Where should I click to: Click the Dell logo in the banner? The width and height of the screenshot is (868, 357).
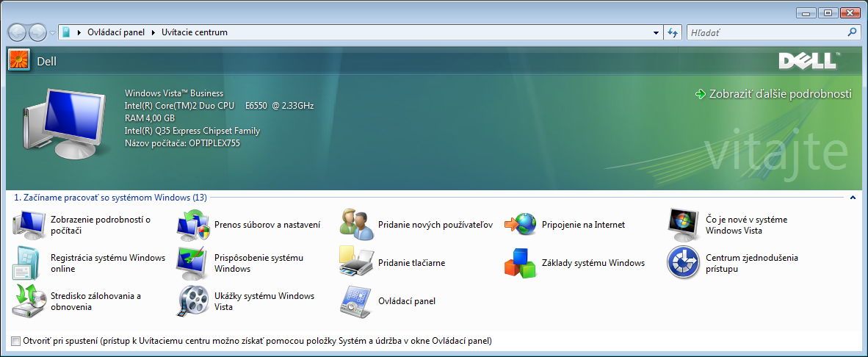click(809, 61)
